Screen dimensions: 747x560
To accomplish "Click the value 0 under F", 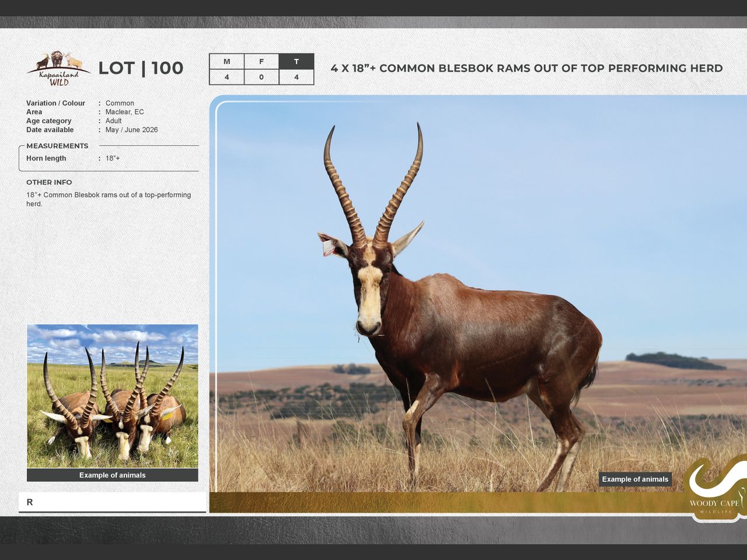I will pyautogui.click(x=261, y=77).
